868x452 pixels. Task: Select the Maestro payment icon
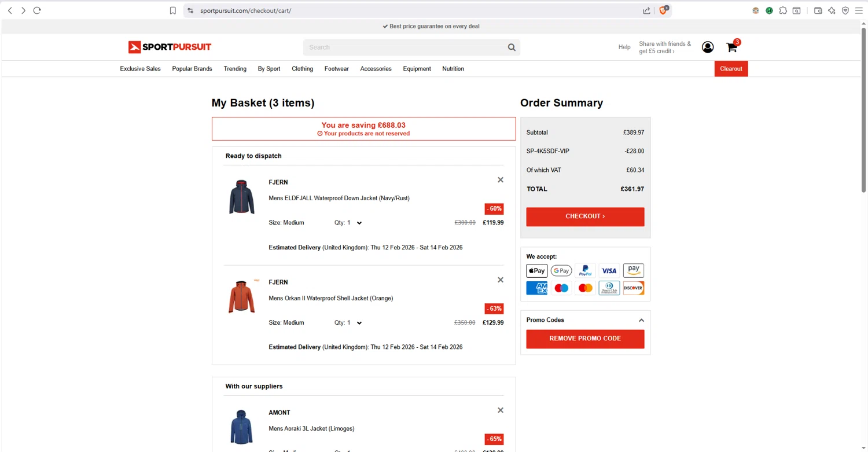coord(561,288)
